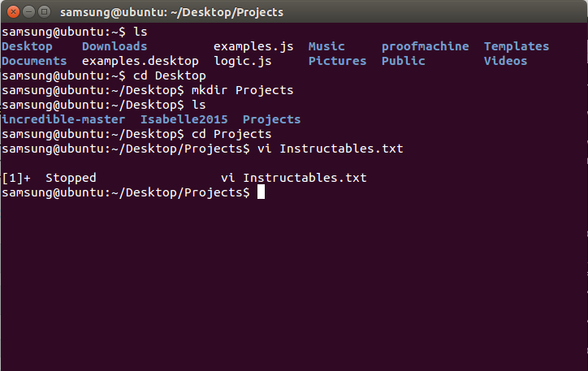The width and height of the screenshot is (588, 371).
Task: Click the incredible-master directory name
Action: pyautogui.click(x=63, y=119)
